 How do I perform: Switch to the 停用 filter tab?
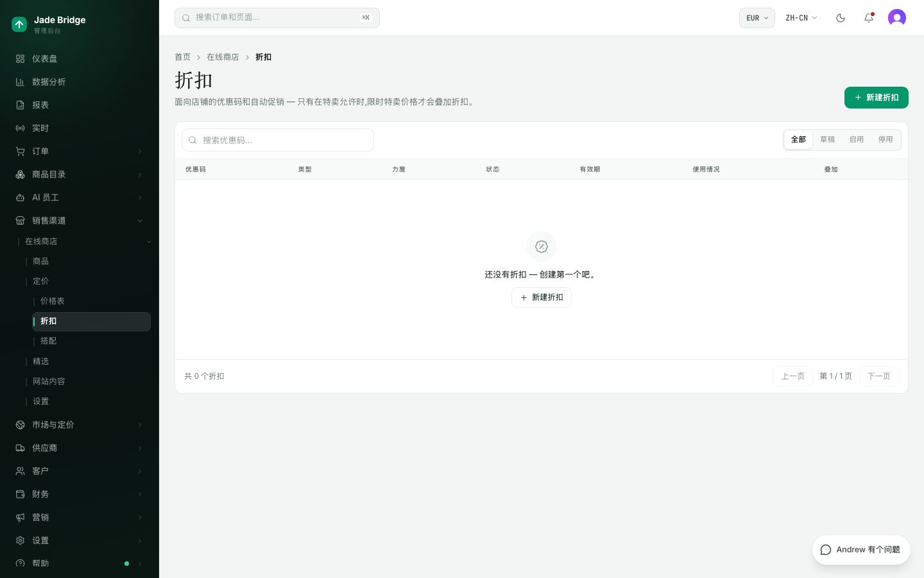(886, 139)
